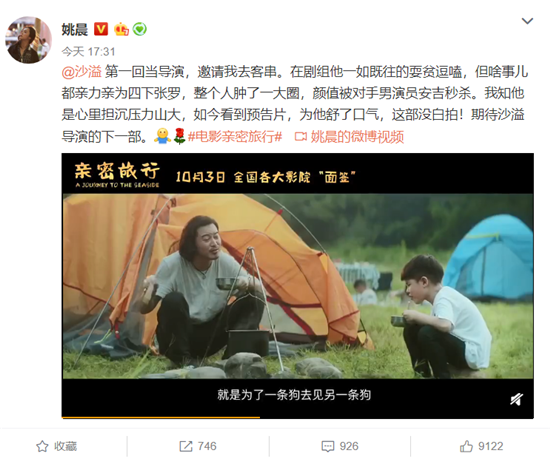
Task: Click the orange V verified badge
Action: point(101,29)
